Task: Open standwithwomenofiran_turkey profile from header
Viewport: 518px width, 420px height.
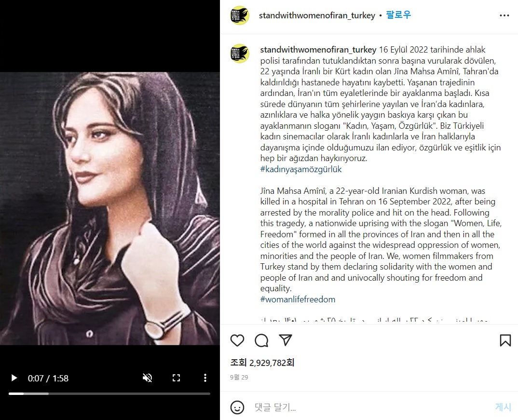Action: (317, 15)
